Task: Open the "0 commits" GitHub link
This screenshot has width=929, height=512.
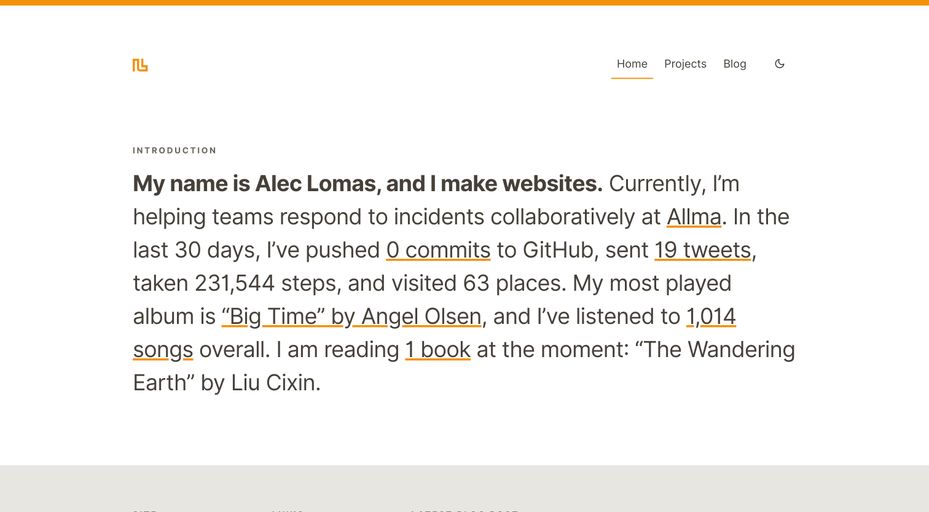Action: [438, 250]
